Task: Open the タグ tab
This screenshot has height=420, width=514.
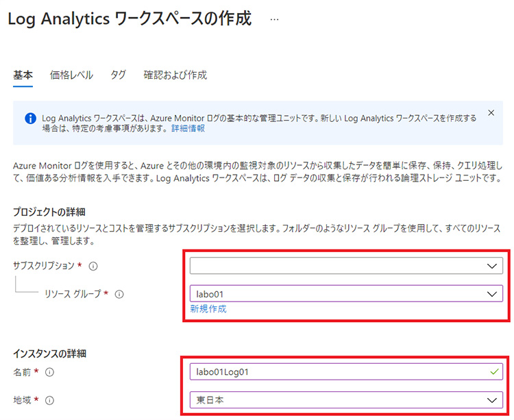Action: 118,75
